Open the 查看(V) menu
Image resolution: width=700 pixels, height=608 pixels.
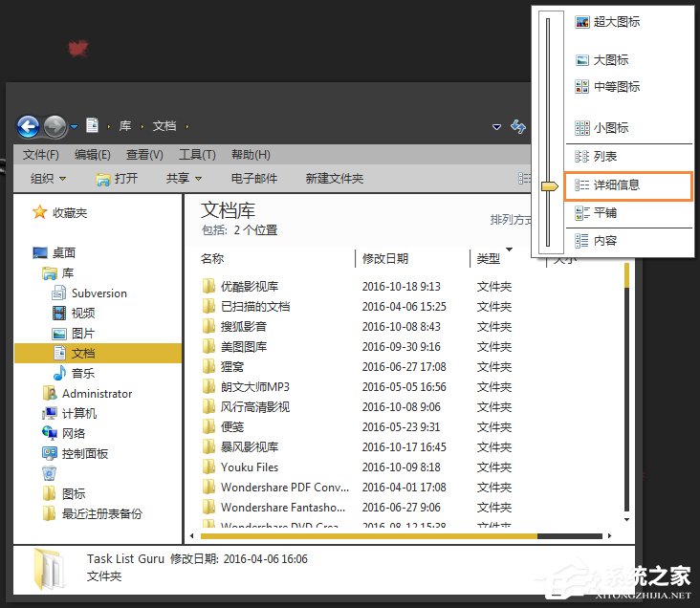(144, 155)
